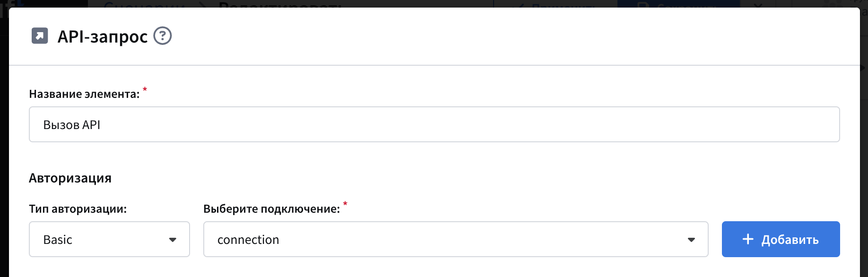Click the Выберите подключение label

click(271, 209)
